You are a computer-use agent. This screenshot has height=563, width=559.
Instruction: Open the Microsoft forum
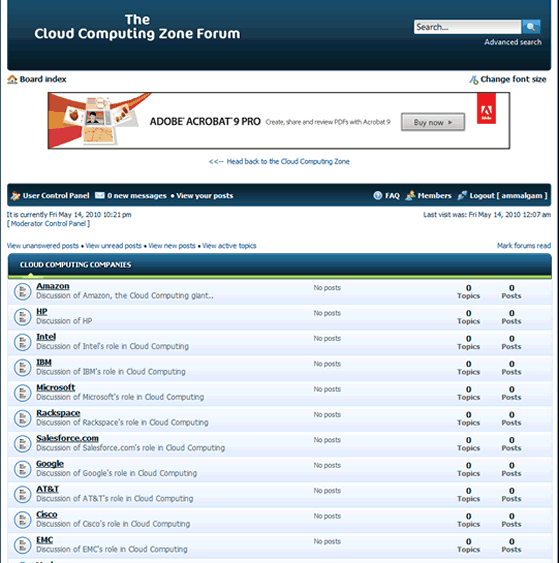[x=56, y=388]
